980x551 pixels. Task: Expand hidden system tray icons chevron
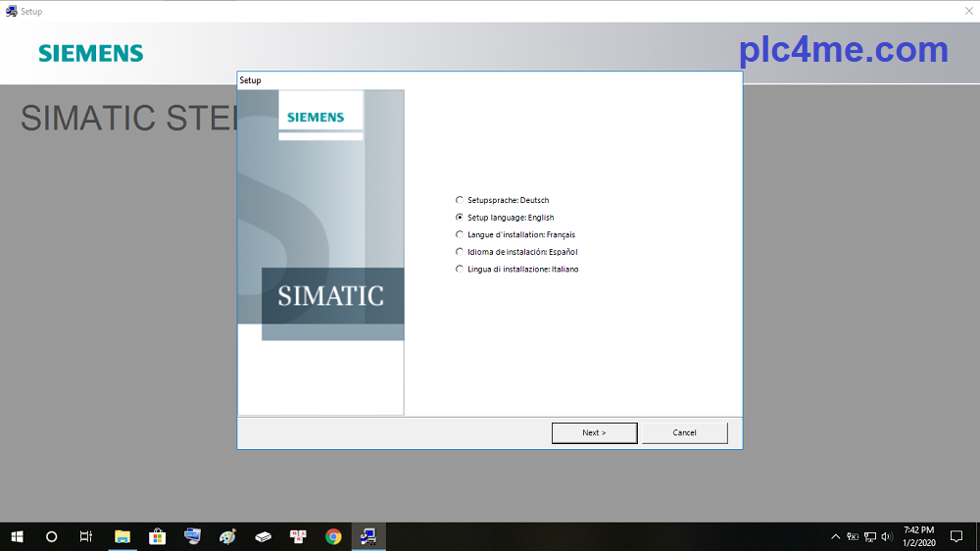click(x=836, y=536)
